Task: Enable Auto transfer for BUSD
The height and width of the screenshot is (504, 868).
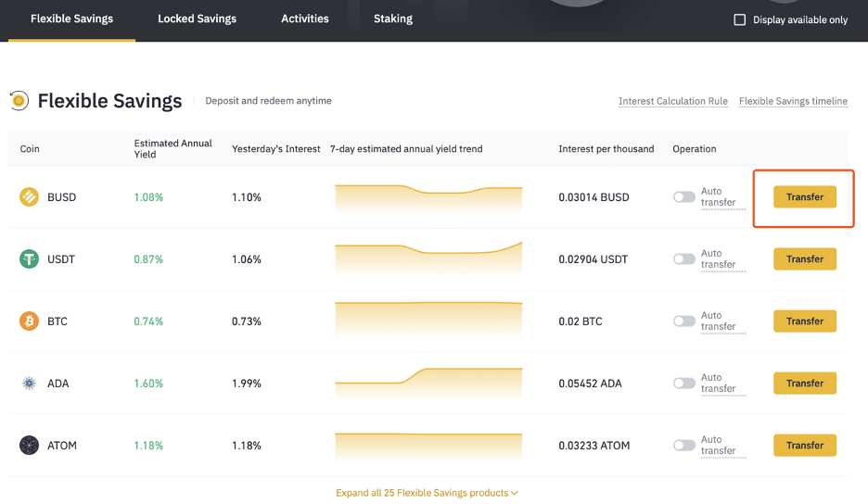Action: pyautogui.click(x=684, y=197)
